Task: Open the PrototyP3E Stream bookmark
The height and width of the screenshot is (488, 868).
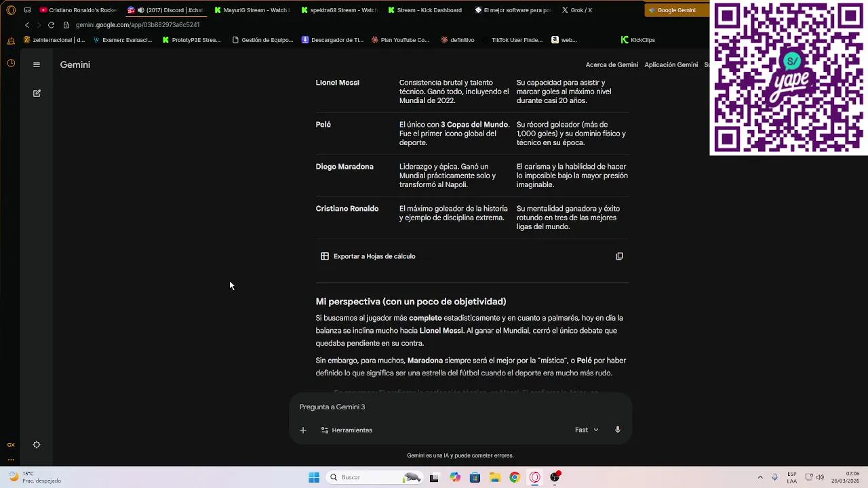Action: [x=191, y=40]
